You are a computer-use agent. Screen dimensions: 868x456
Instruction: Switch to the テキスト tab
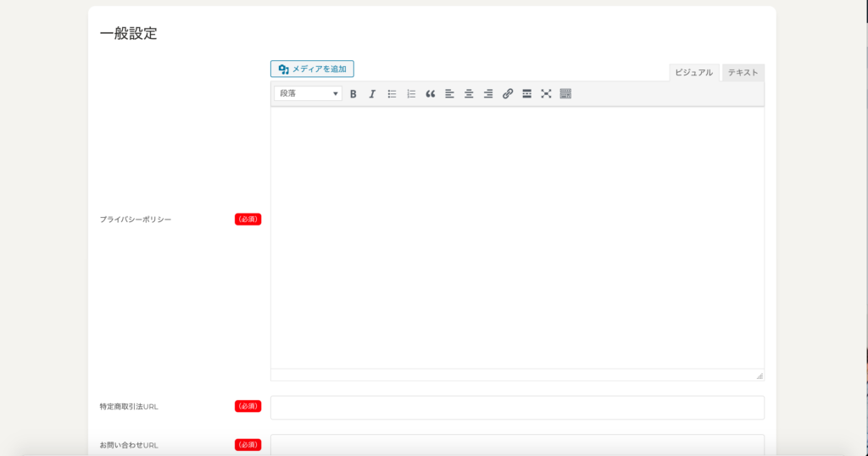(743, 73)
